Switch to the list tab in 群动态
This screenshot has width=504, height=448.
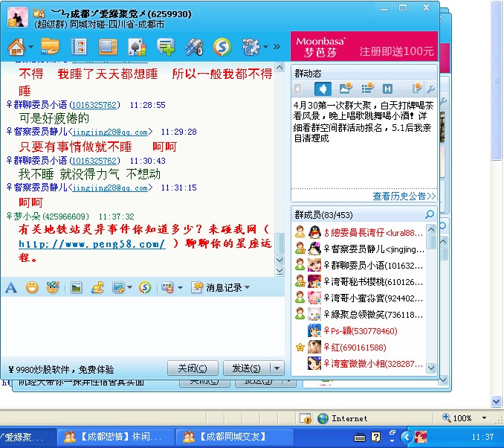click(367, 89)
